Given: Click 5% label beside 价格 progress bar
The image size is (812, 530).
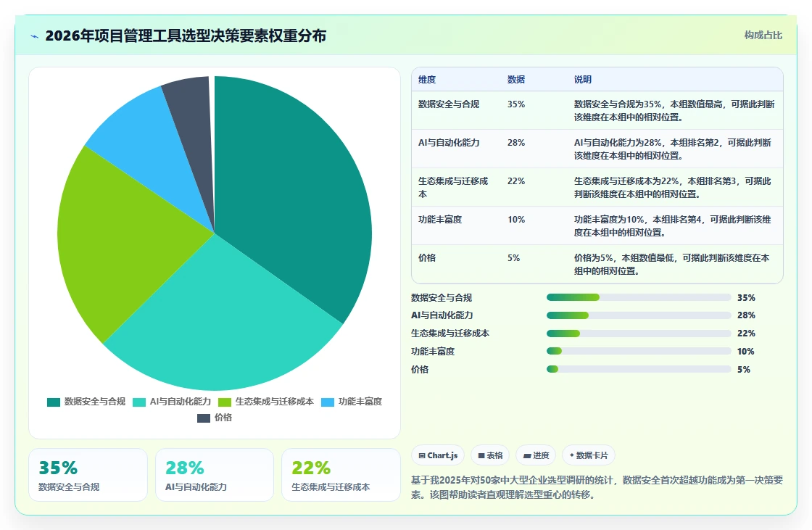Looking at the screenshot, I should tap(744, 369).
